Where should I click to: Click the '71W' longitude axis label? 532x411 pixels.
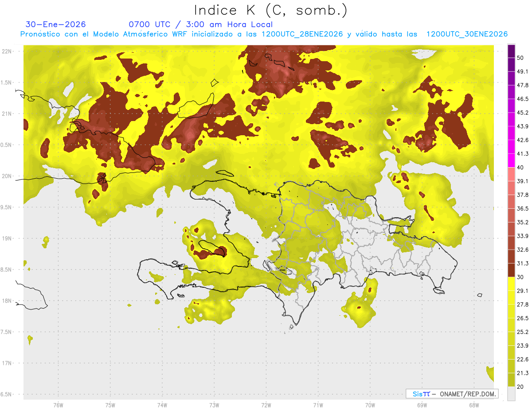[318, 405]
